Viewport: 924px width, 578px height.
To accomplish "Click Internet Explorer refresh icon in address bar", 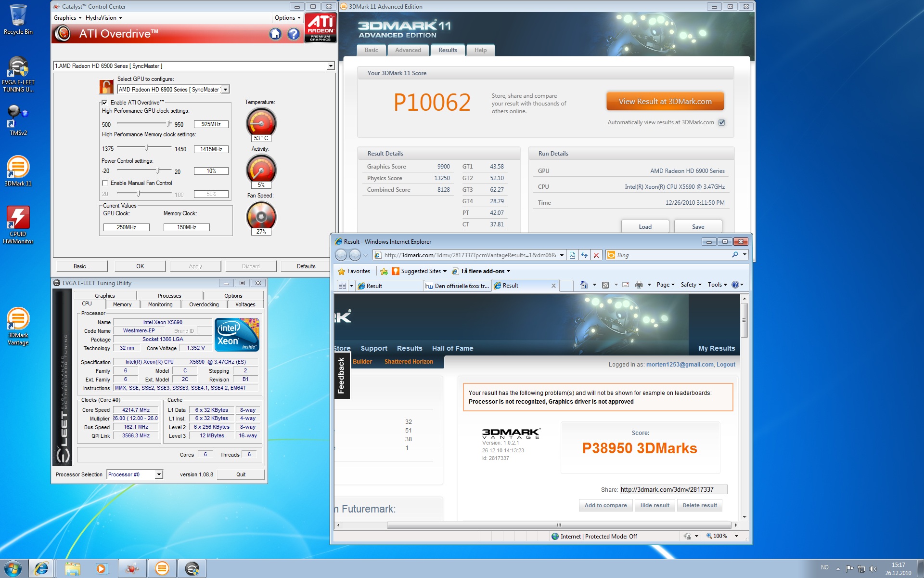I will coord(584,255).
